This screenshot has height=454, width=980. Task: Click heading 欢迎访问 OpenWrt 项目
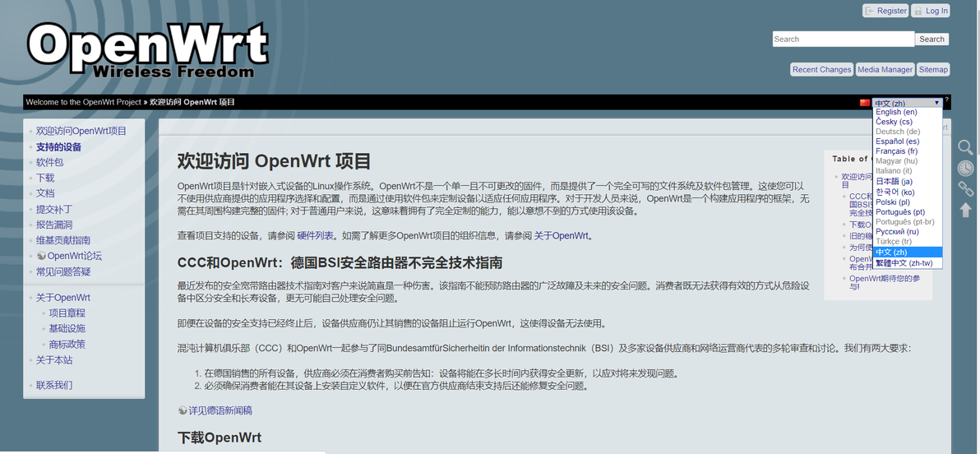click(x=274, y=160)
